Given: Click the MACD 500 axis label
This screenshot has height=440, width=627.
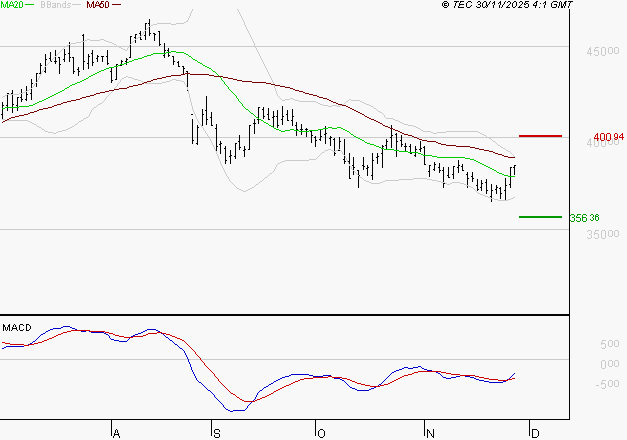Looking at the screenshot, I should pyautogui.click(x=609, y=344).
